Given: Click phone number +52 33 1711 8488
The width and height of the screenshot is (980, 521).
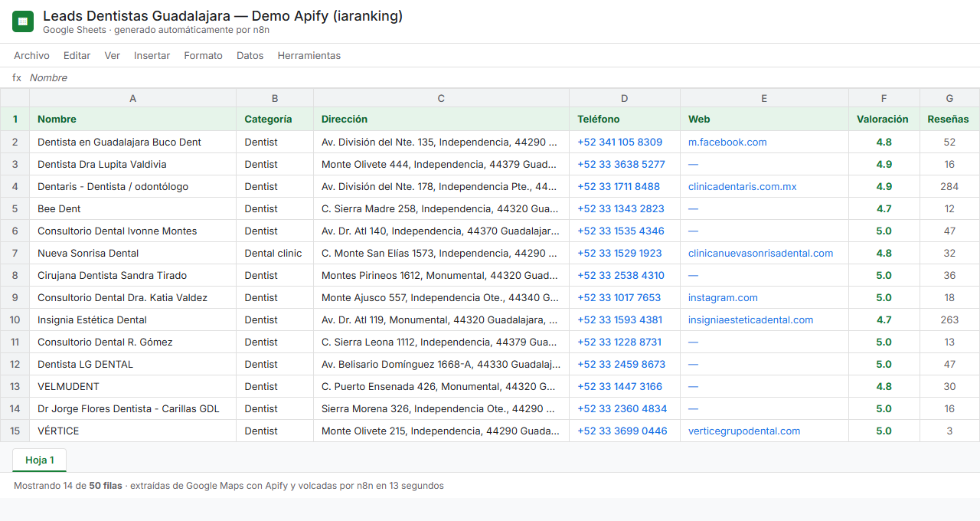Looking at the screenshot, I should (619, 186).
